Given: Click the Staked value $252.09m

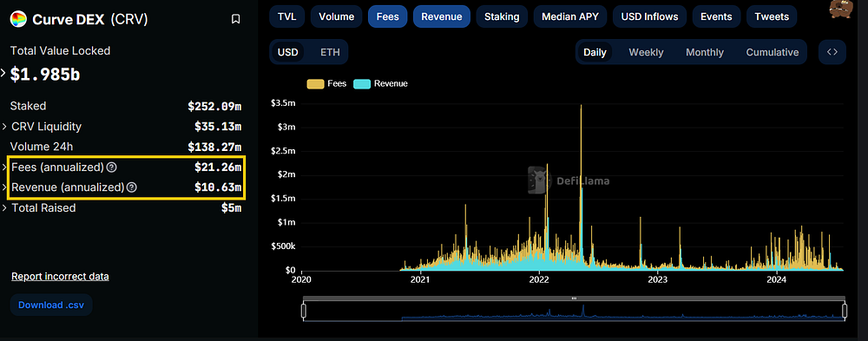Looking at the screenshot, I should click(x=214, y=106).
